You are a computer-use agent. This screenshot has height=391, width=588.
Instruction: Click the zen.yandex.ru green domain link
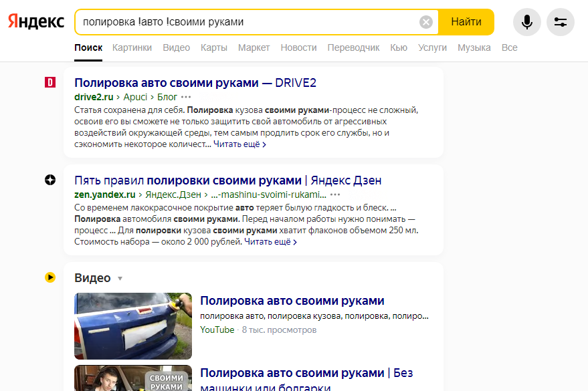point(104,194)
